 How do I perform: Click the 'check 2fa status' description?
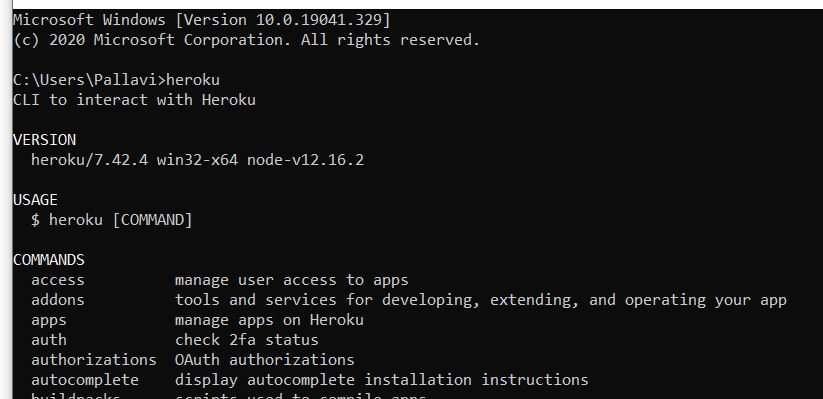(247, 340)
